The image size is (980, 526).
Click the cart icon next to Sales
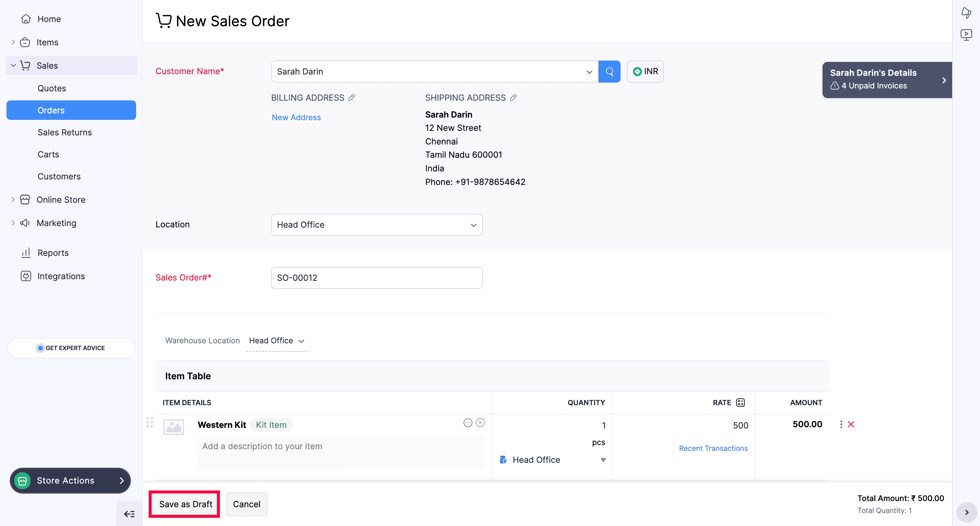click(x=25, y=65)
